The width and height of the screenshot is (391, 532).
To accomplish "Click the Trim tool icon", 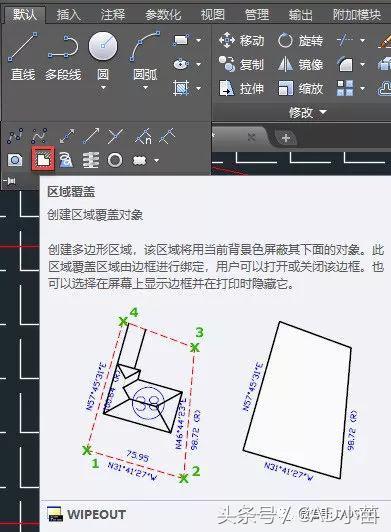I will (345, 40).
